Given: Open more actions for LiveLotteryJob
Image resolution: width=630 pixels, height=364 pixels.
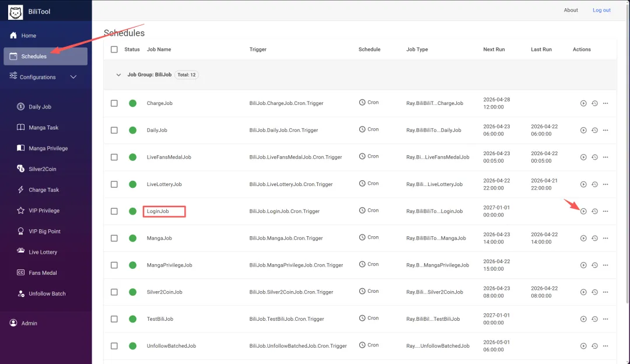Looking at the screenshot, I should pyautogui.click(x=605, y=184).
